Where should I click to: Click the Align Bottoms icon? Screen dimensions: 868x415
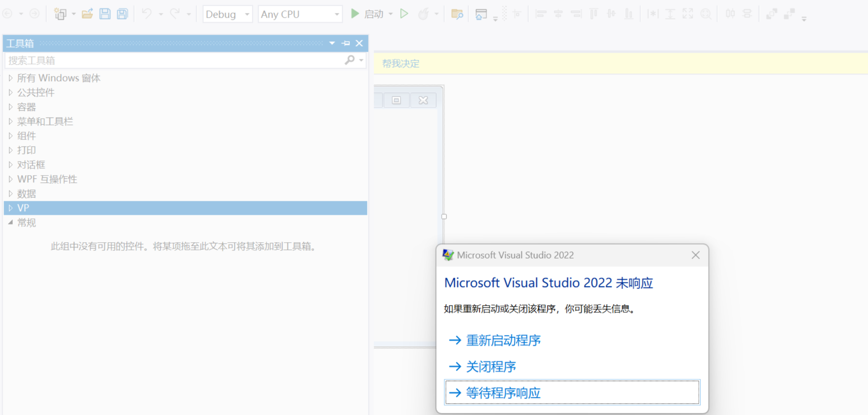click(x=629, y=14)
